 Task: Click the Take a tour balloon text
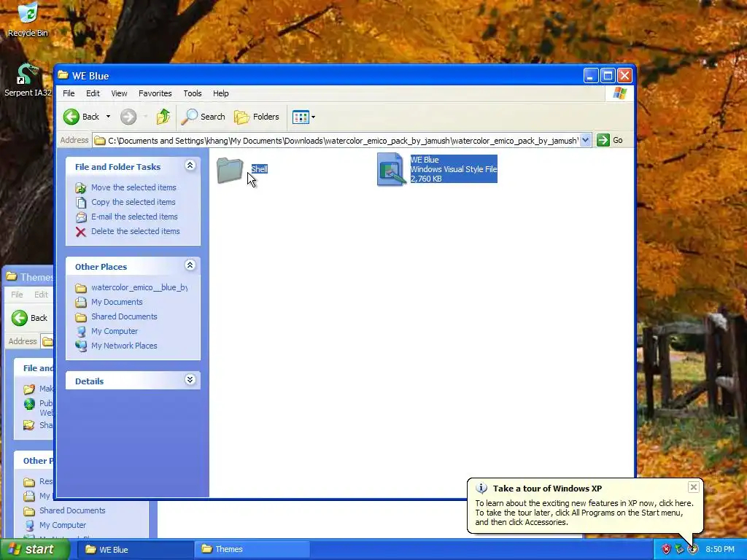pos(584,513)
